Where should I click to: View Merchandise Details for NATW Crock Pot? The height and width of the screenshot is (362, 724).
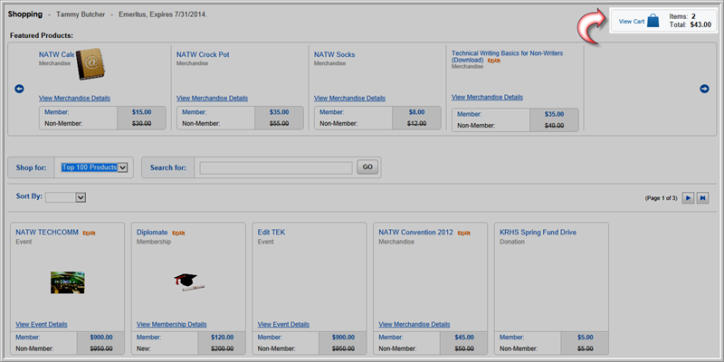pos(212,98)
